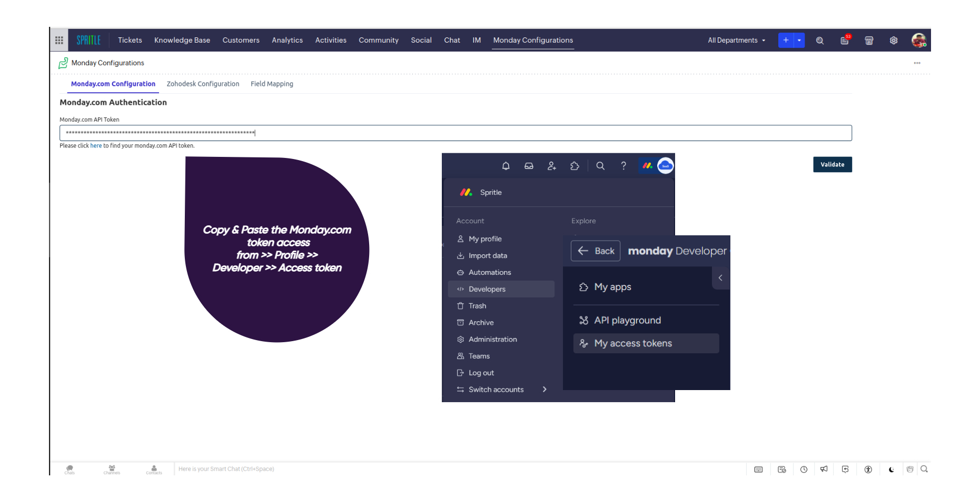Open Chats in the bottom bar

click(70, 469)
